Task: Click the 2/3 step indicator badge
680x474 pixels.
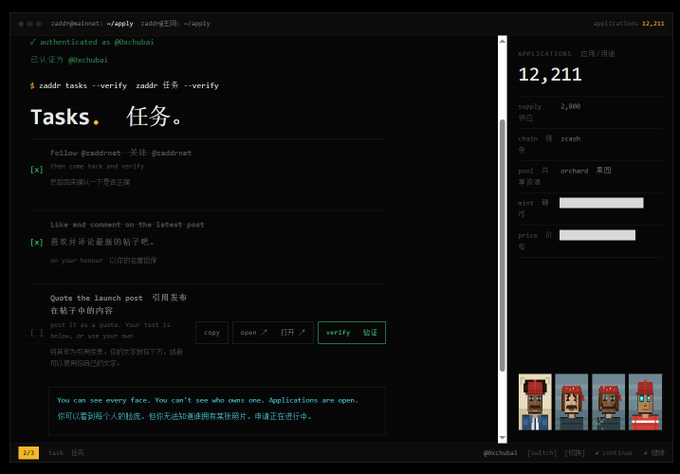Action: pos(29,453)
